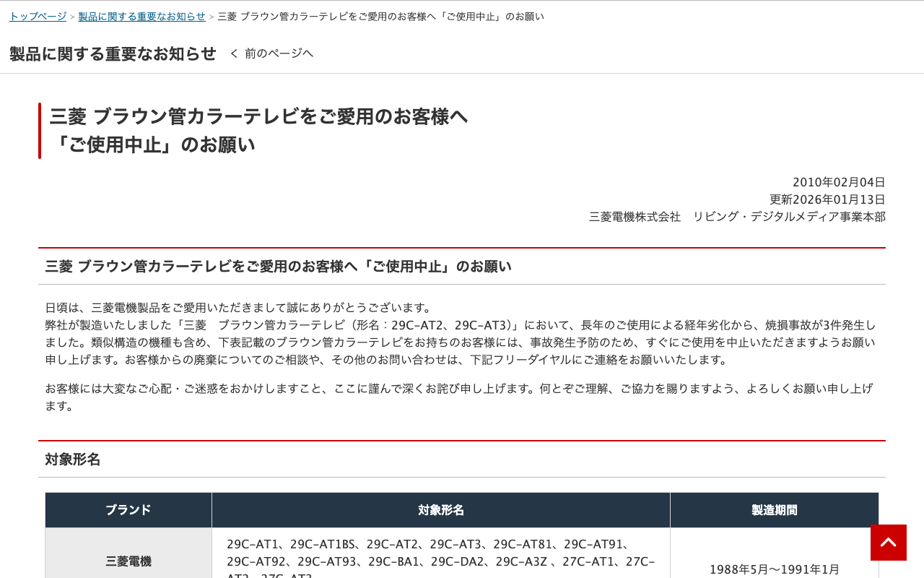Go back via 前のページへ link
The image size is (924, 578).
coord(272,53)
